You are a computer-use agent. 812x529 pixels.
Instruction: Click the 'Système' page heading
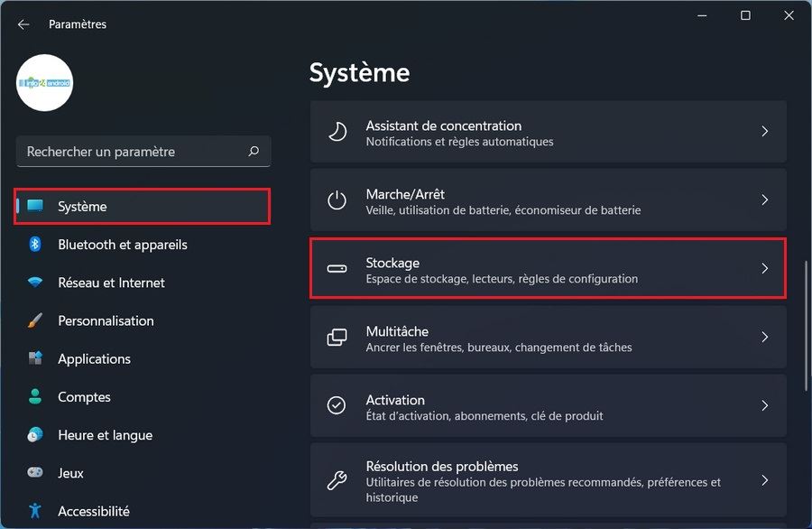(x=359, y=72)
